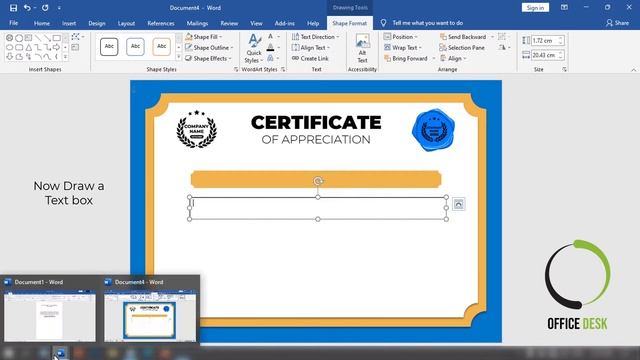Select the Right Arrow shape in the gallery
Screen dimensions: 640x360
click(56, 47)
